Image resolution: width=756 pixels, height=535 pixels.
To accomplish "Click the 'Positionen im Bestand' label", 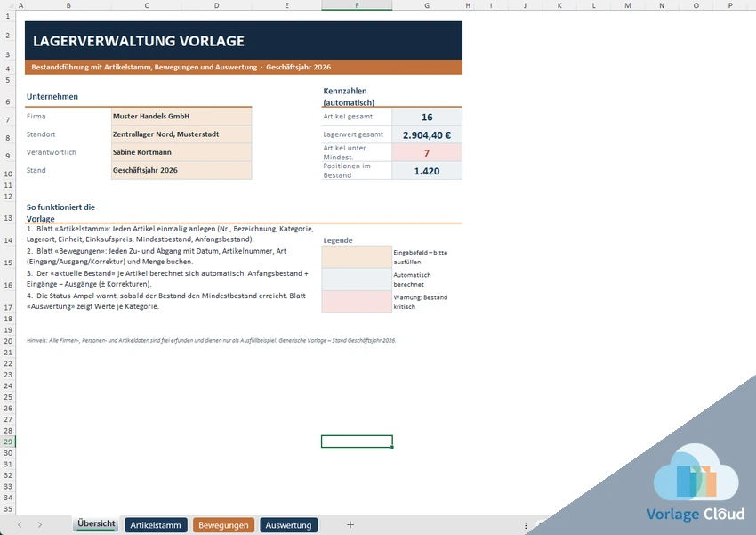I will pos(347,170).
